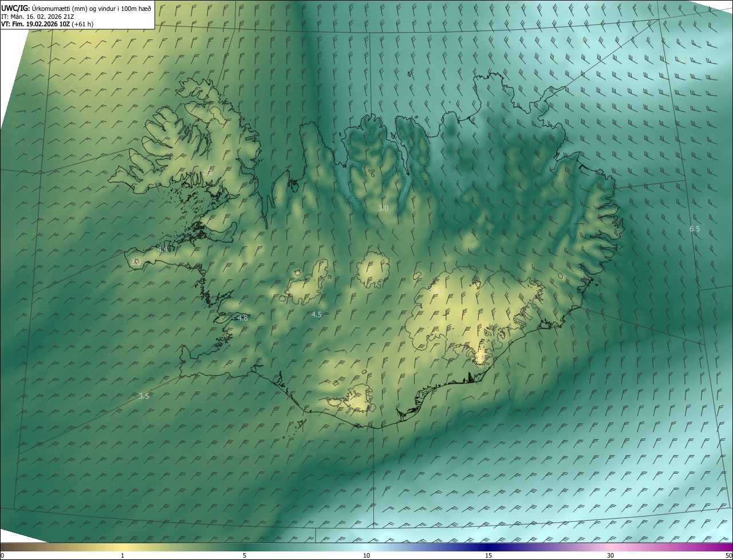Click the title line 'Úrkomumætti (mm) og vindur í 100m hæð'
This screenshot has height=560, width=733.
coord(91,8)
